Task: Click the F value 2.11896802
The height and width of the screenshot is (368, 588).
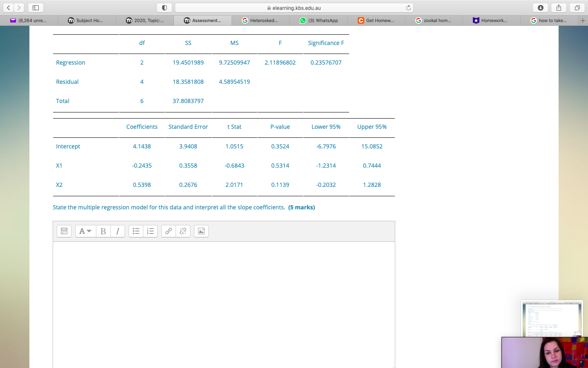Action: point(280,63)
